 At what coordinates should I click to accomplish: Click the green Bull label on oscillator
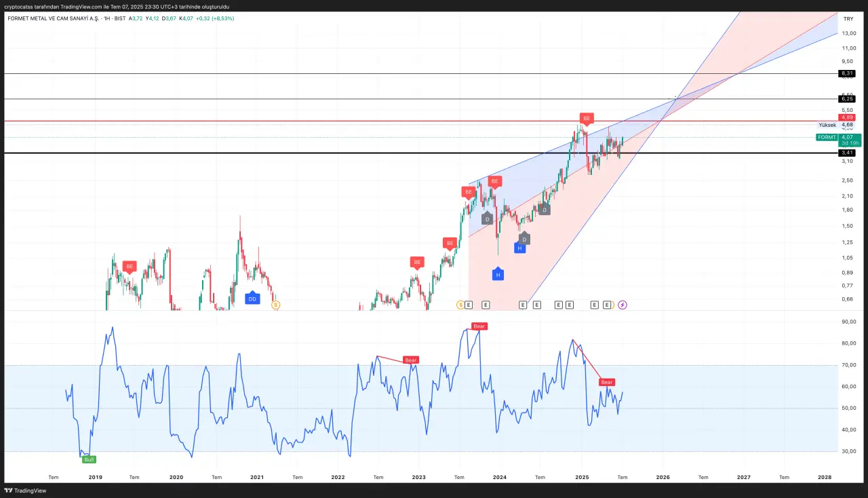(x=89, y=459)
